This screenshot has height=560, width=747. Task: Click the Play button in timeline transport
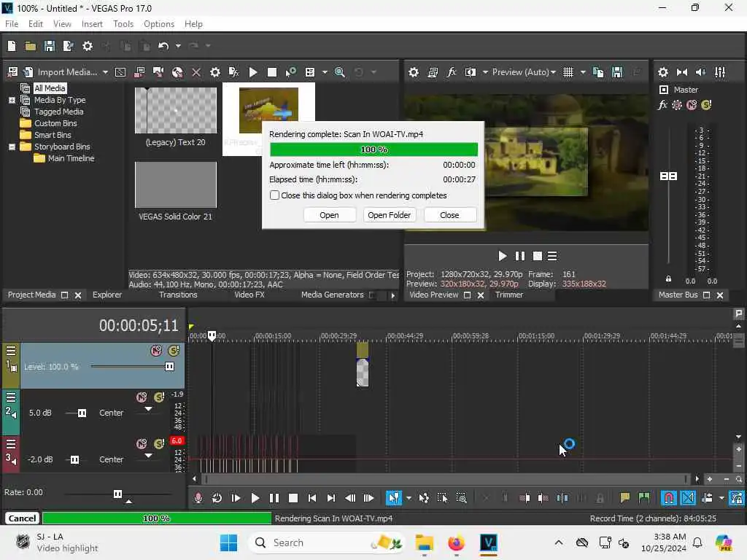[x=255, y=498]
